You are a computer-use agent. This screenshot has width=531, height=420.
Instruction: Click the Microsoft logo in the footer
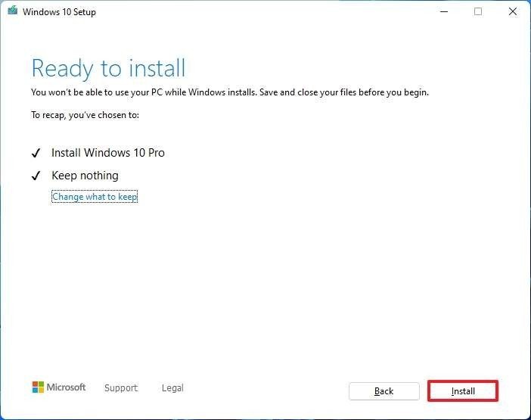click(59, 387)
